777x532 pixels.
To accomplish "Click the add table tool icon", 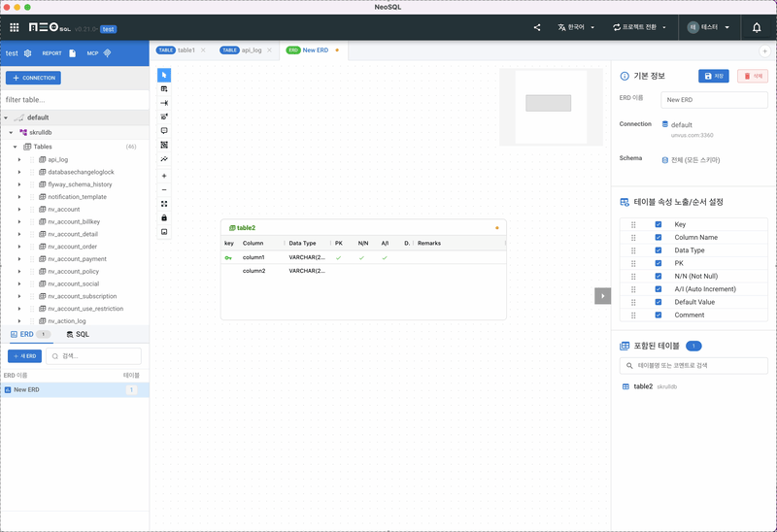I will coord(163,89).
